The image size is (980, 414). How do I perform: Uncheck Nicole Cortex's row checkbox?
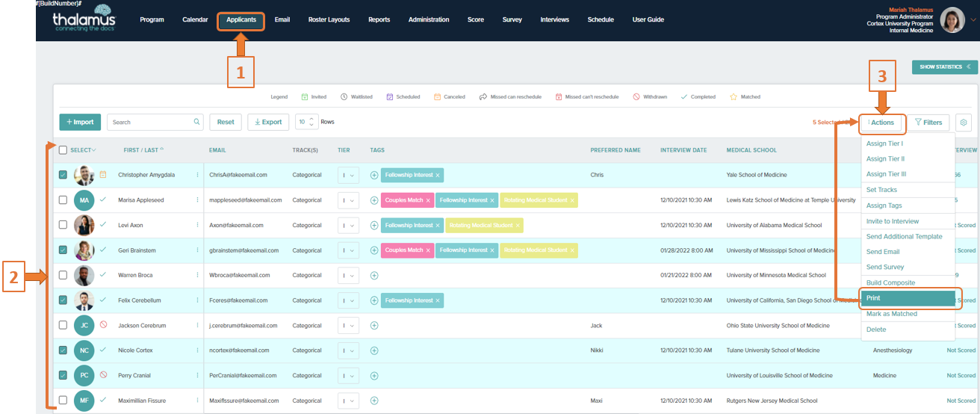tap(63, 350)
